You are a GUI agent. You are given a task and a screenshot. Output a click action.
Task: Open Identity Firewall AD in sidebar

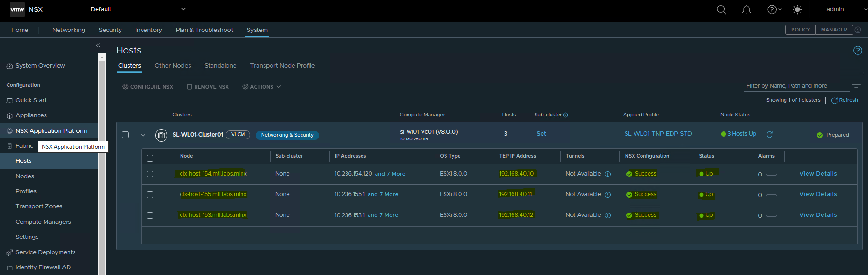click(x=43, y=267)
